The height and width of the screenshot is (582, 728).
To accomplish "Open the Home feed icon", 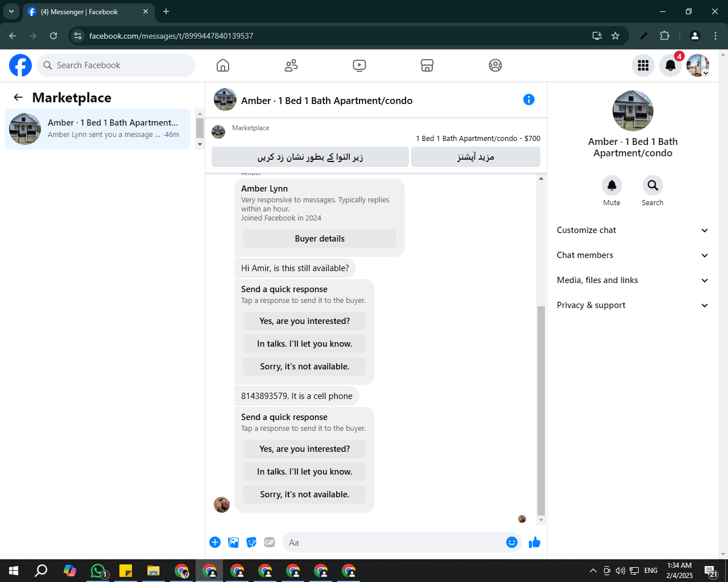I will point(223,65).
